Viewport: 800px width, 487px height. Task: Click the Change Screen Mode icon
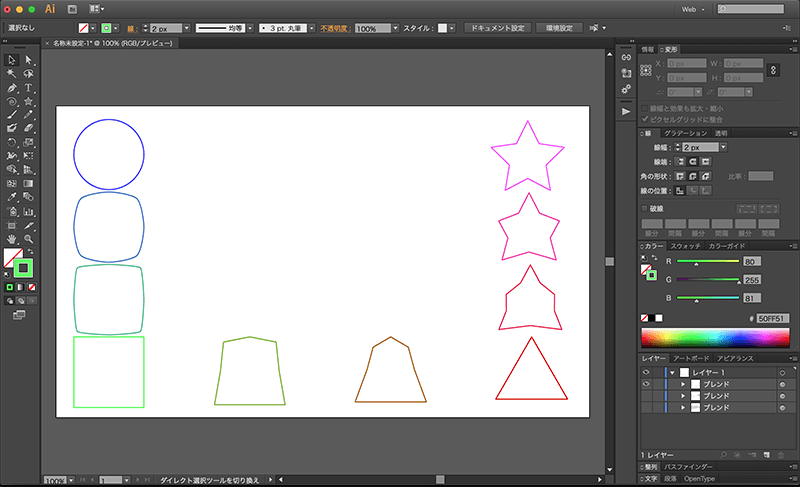pyautogui.click(x=19, y=315)
